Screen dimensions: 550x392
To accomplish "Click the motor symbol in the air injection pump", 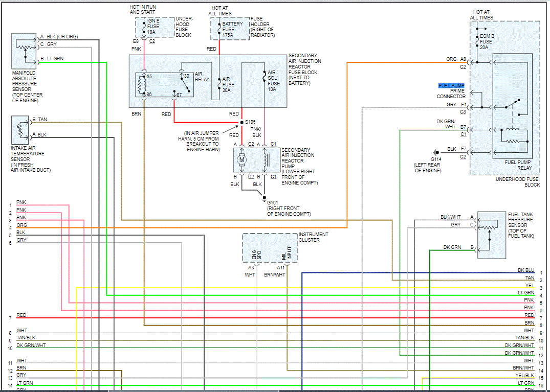I will 243,161.
